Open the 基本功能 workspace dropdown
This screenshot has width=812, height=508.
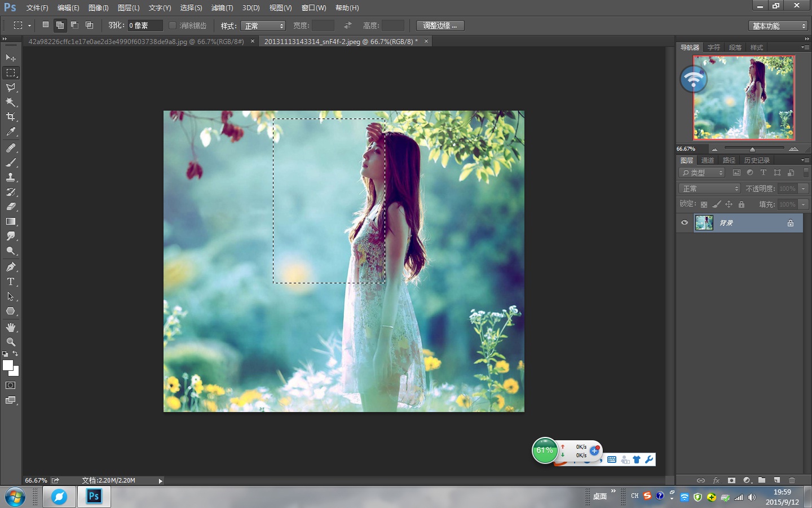pos(779,26)
